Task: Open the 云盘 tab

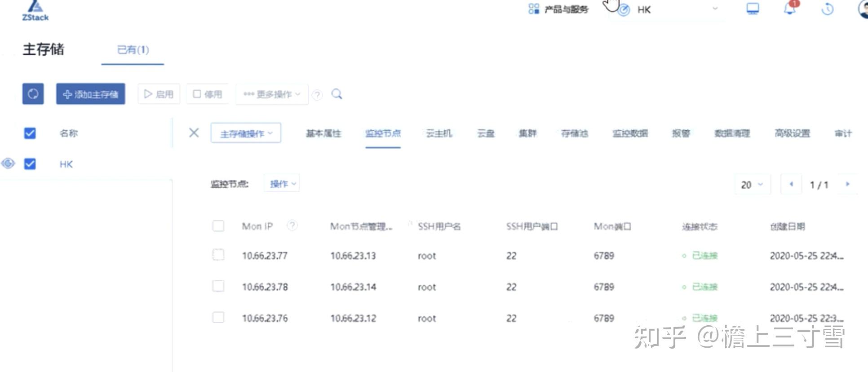Action: pyautogui.click(x=486, y=133)
